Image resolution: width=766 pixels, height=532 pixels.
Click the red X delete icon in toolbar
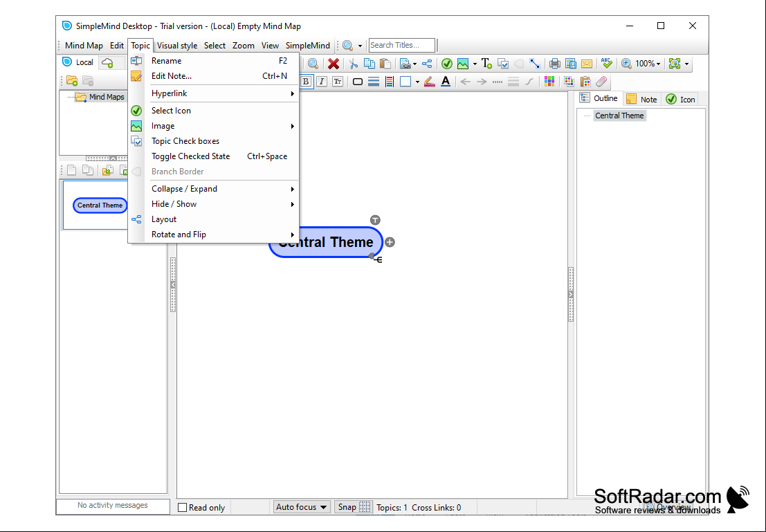(334, 64)
